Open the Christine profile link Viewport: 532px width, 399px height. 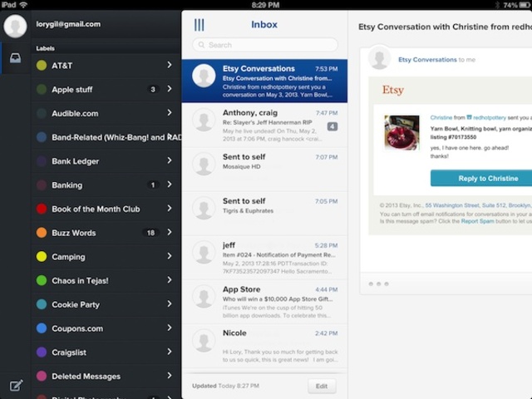441,117
